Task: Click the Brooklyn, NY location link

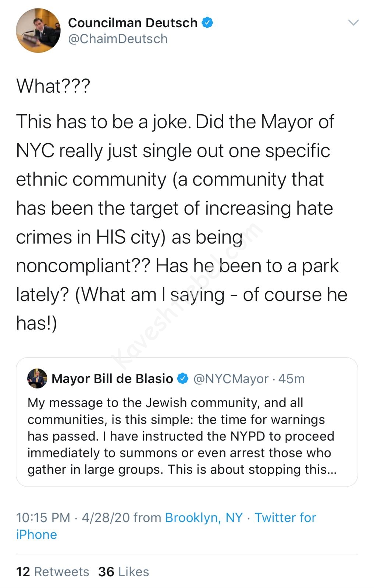Action: tap(204, 517)
